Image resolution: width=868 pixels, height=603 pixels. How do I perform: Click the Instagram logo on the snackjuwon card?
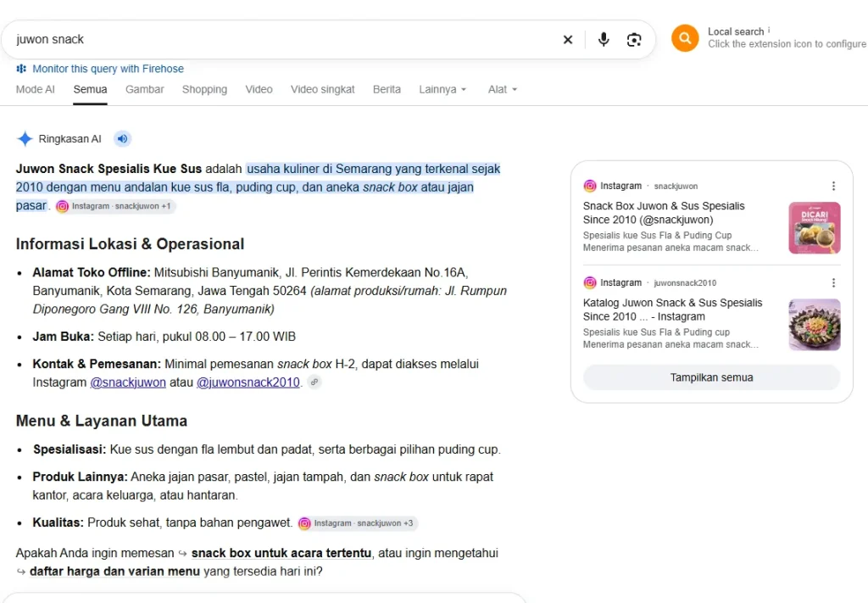[590, 186]
